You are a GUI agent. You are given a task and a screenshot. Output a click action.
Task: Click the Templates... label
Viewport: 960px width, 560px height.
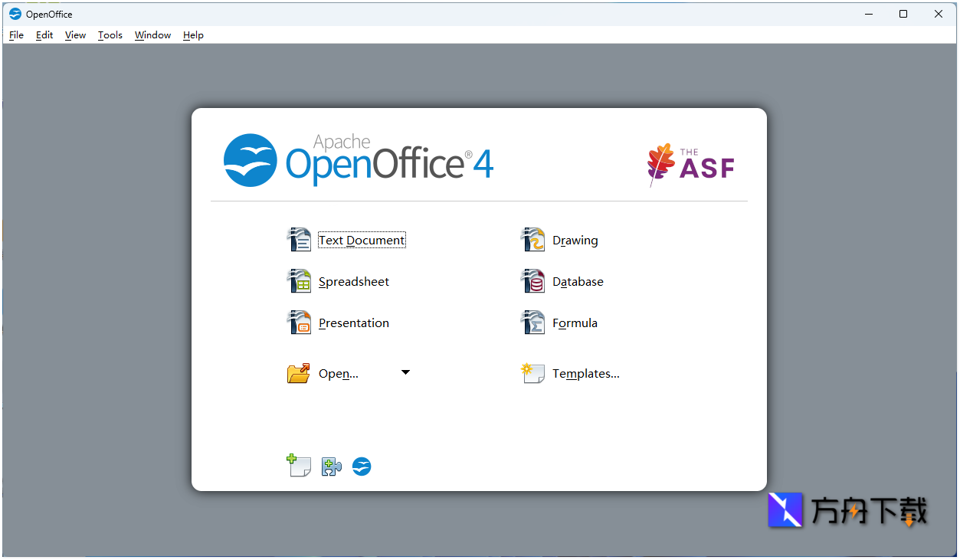pyautogui.click(x=586, y=374)
